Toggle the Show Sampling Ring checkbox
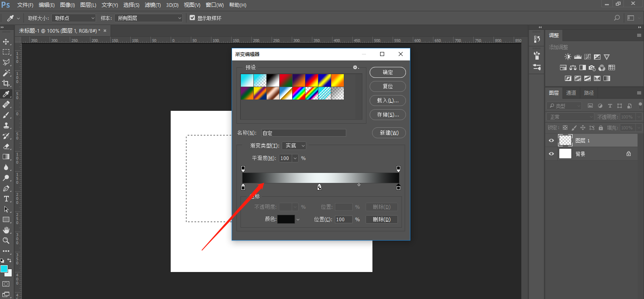644x299 pixels. [192, 18]
